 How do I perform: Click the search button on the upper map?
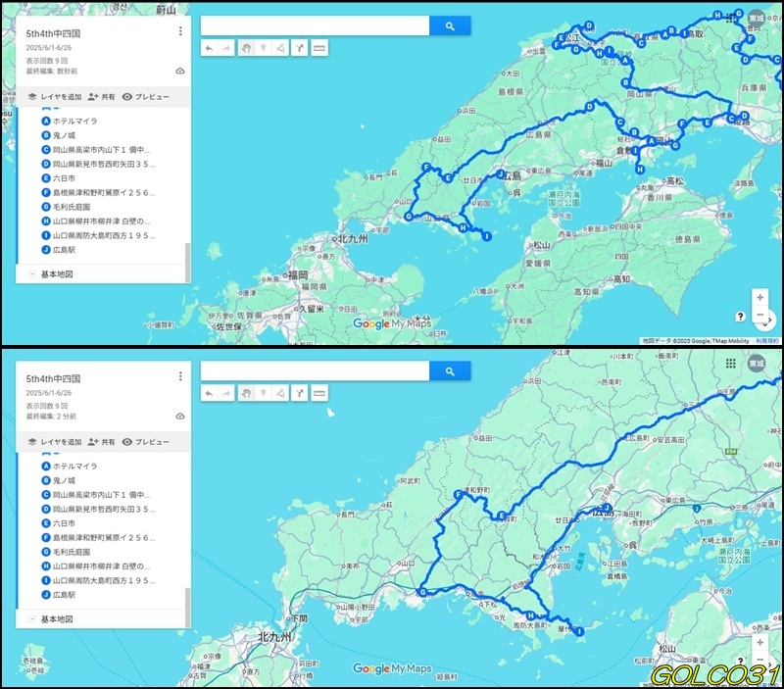[450, 26]
